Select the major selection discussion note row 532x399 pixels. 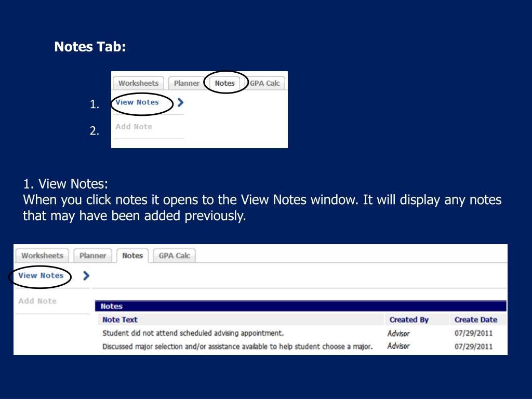click(x=302, y=347)
